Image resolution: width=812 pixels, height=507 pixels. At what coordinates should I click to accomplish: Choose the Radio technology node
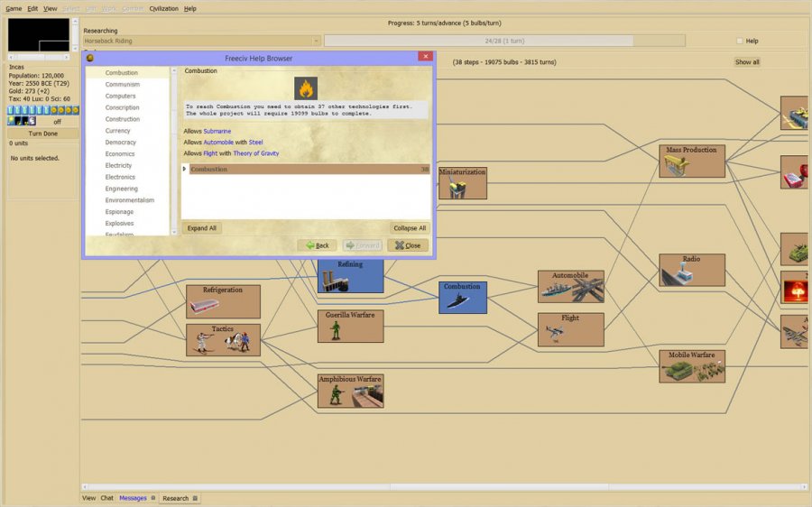coord(692,270)
